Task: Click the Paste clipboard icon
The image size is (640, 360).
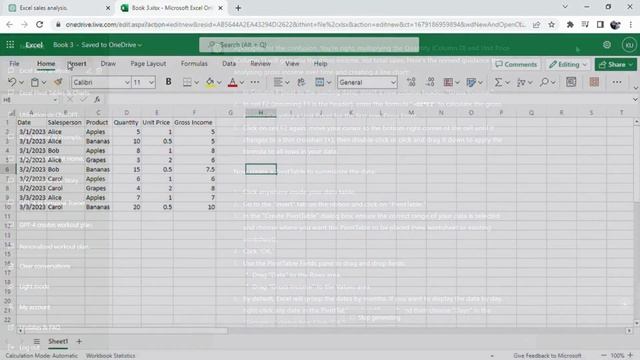Action: click(x=35, y=82)
